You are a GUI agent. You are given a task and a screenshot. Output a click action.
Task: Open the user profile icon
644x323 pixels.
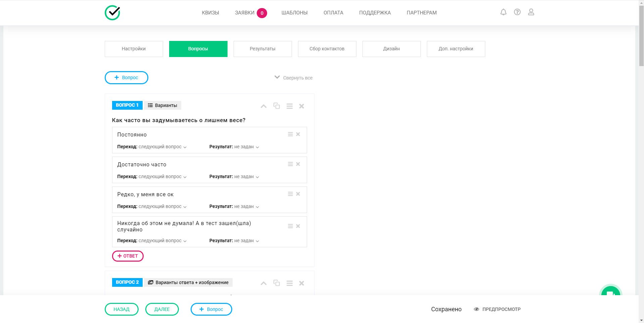tap(531, 12)
